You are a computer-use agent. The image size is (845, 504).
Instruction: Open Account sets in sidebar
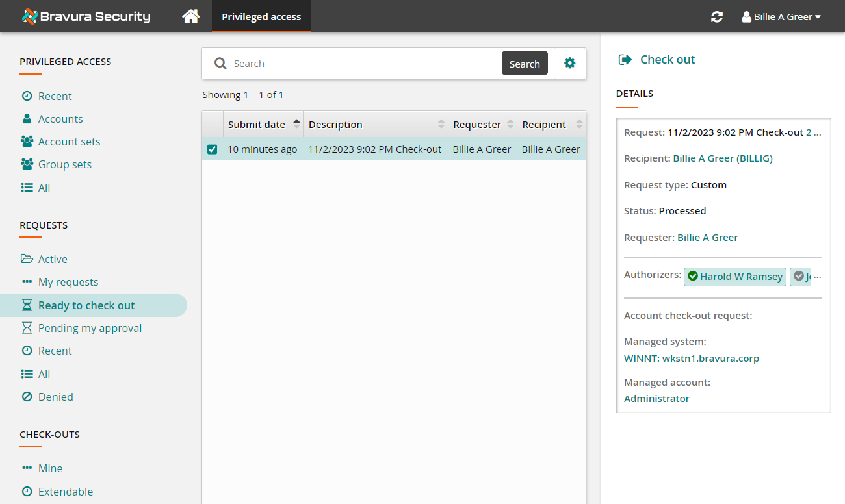pyautogui.click(x=69, y=142)
